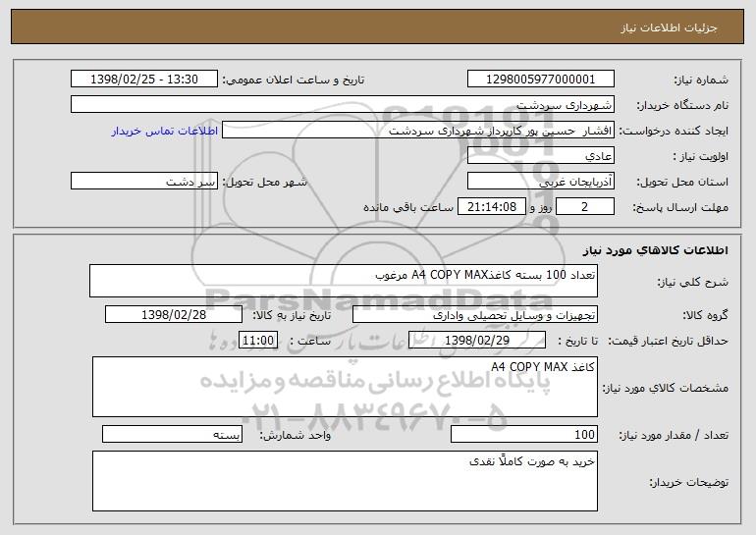Image resolution: width=756 pixels, height=535 pixels.
Task: Click the label استان محل تحویل
Action: [682, 182]
